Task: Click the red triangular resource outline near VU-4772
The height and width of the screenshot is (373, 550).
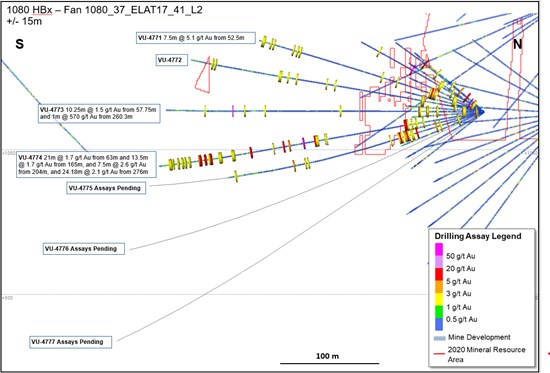Action: pyautogui.click(x=203, y=74)
